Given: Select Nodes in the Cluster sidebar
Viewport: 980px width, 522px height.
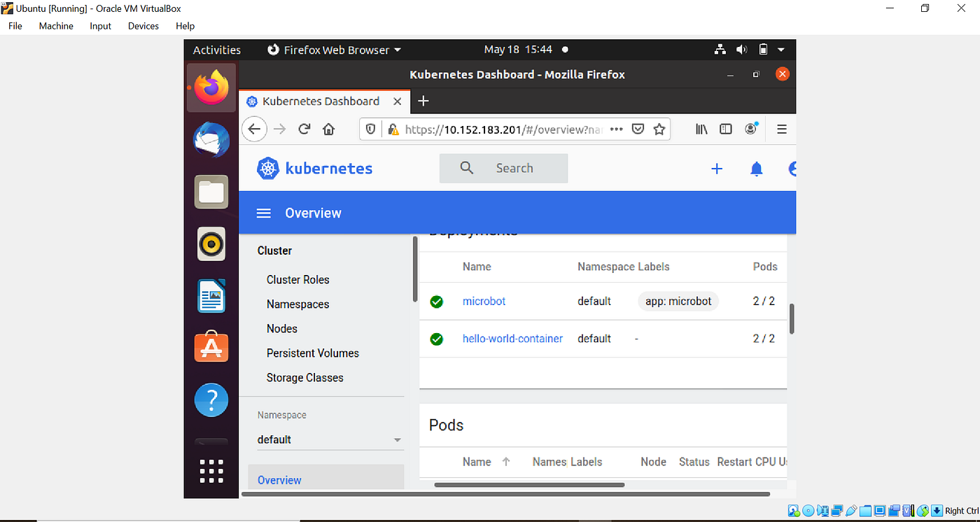Looking at the screenshot, I should tap(281, 328).
